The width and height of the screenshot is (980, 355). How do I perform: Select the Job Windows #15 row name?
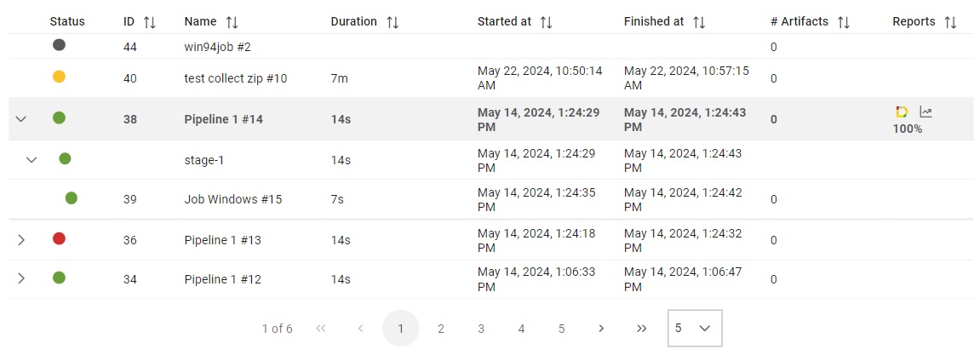pos(233,199)
